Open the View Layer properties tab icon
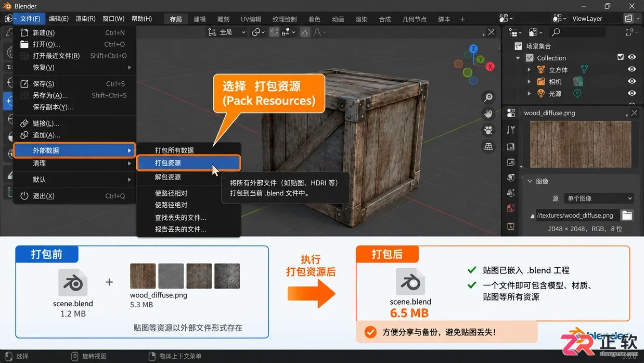Screen dimensions: 644x363 point(511,178)
